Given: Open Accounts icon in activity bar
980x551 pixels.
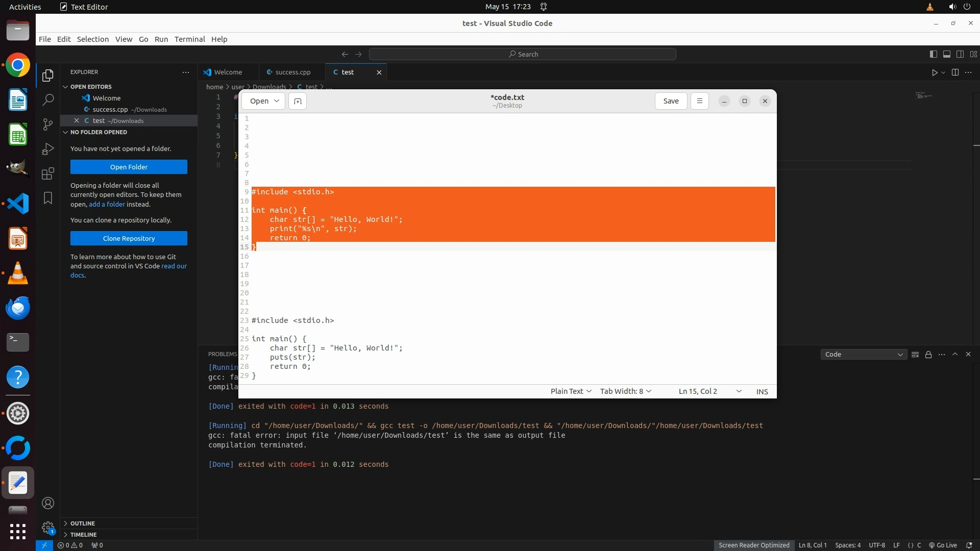Looking at the screenshot, I should pos(48,504).
